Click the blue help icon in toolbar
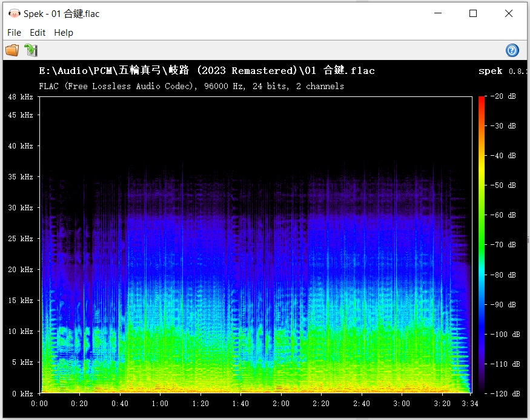Image resolution: width=530 pixels, height=420 pixels. (512, 50)
